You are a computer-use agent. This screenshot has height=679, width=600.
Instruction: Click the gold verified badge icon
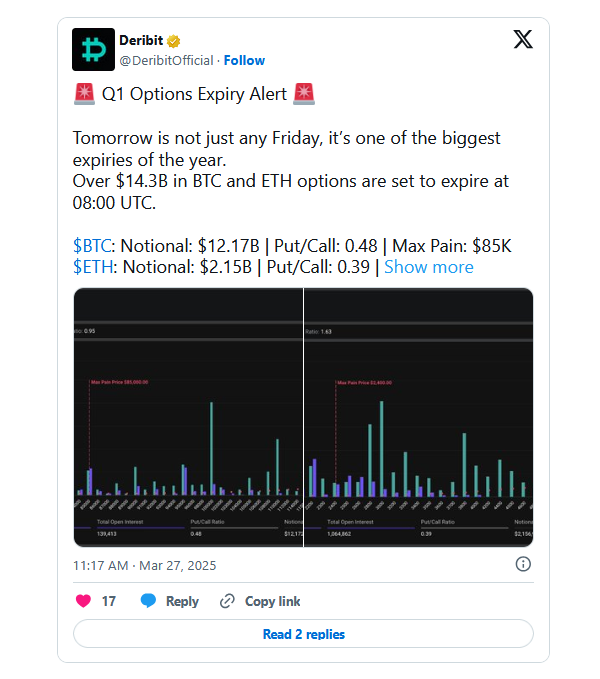[173, 41]
